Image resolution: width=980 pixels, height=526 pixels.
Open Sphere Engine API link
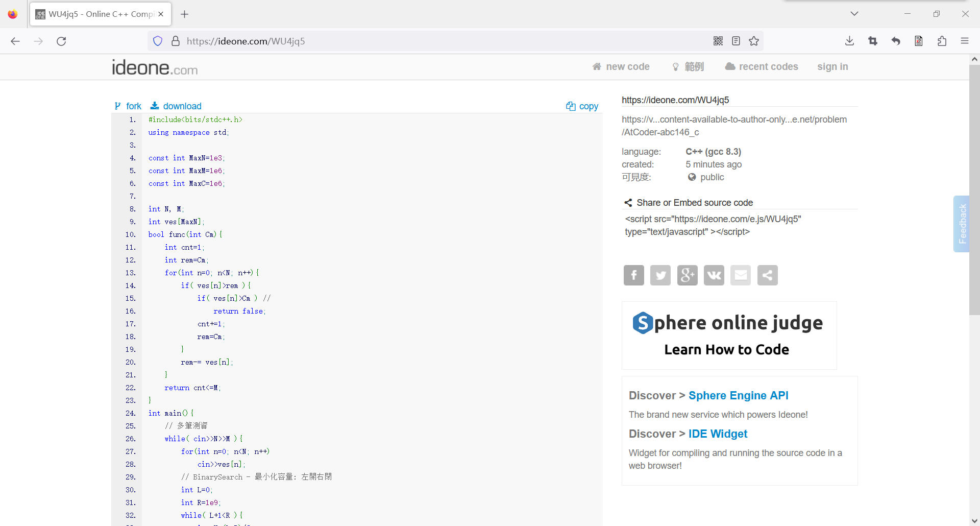(x=738, y=396)
